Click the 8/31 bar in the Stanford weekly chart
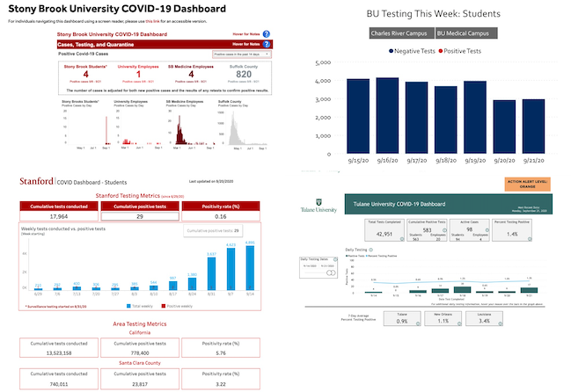 pos(211,273)
